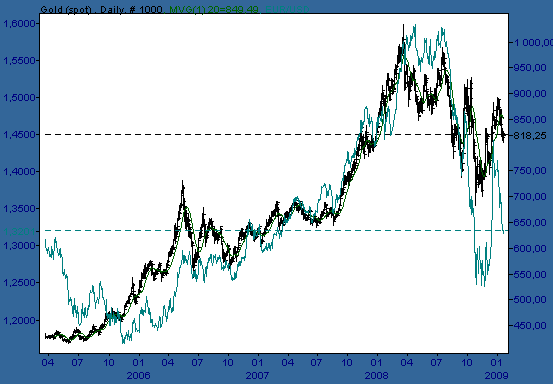Click the 1,3201 EUR/USD level label

tap(19, 232)
